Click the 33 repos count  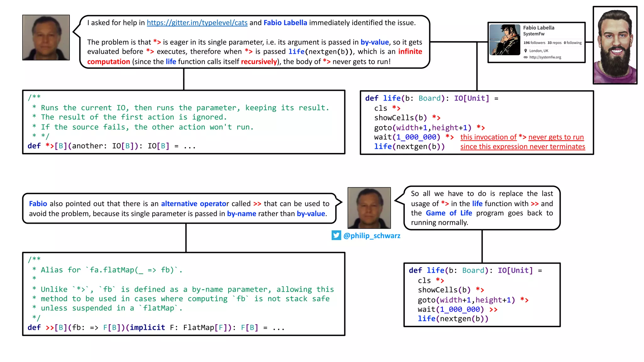click(x=554, y=43)
